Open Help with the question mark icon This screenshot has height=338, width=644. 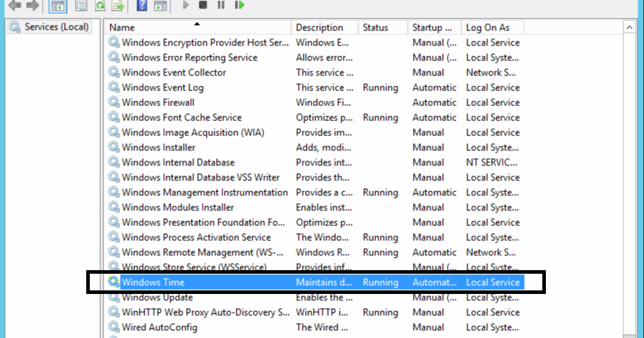(142, 5)
